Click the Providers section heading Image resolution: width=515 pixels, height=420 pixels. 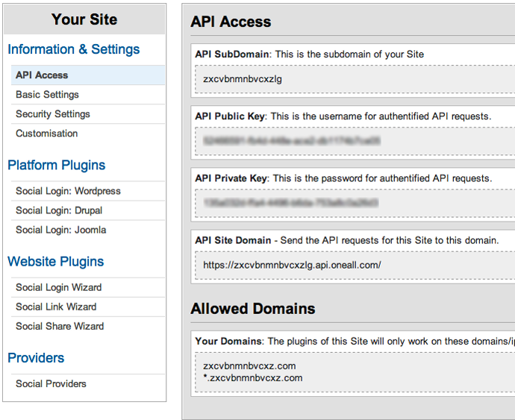point(36,357)
